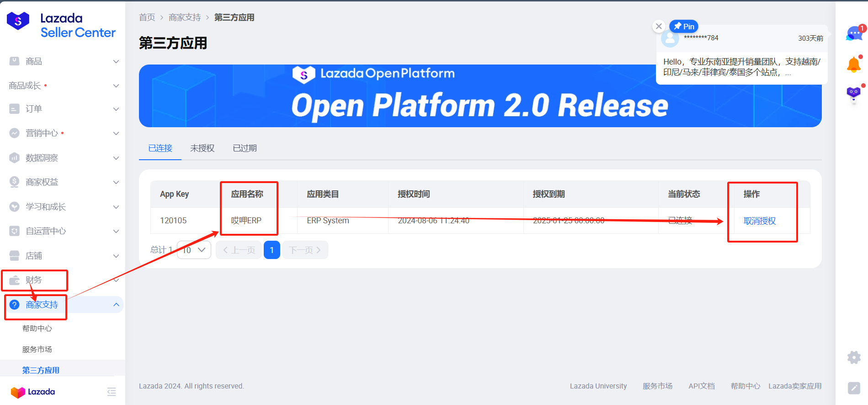
Task: Open the page size dropdown showing 10
Action: tap(194, 250)
